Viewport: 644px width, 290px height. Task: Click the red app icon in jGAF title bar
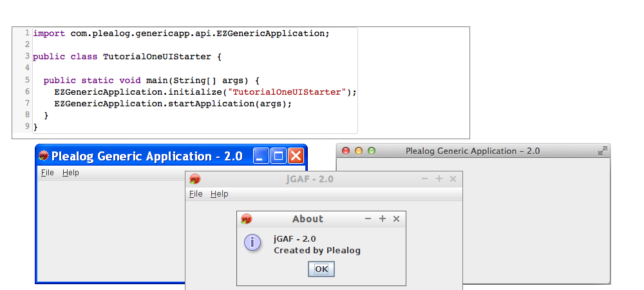click(x=195, y=179)
